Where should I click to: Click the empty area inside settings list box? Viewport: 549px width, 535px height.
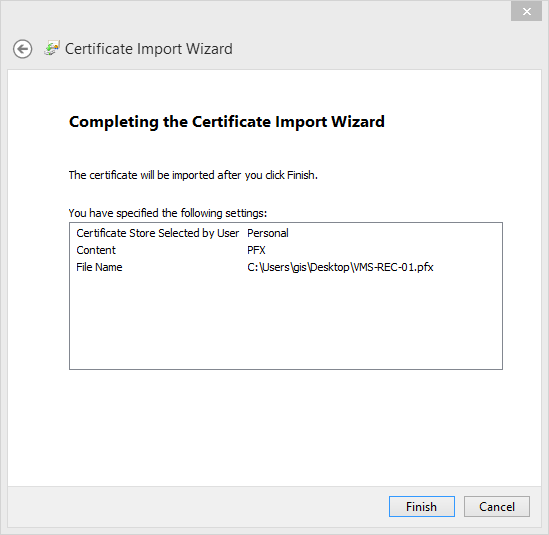(x=286, y=322)
